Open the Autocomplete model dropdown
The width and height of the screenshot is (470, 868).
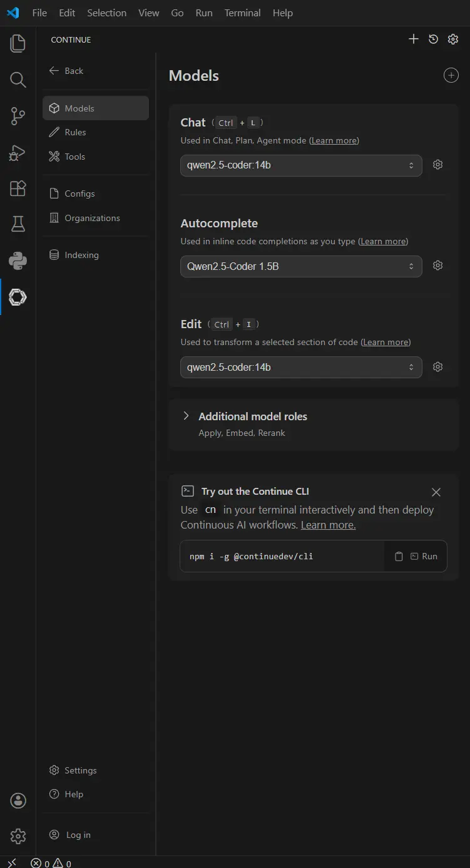(x=300, y=266)
